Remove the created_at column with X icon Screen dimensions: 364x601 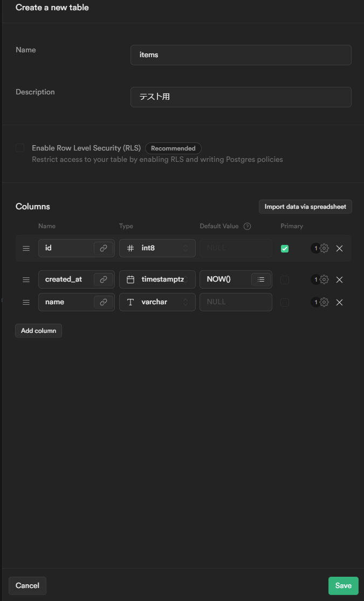339,279
